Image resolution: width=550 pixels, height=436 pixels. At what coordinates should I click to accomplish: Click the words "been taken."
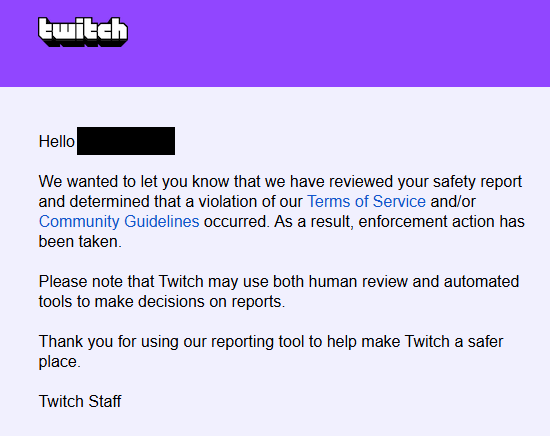click(x=80, y=242)
